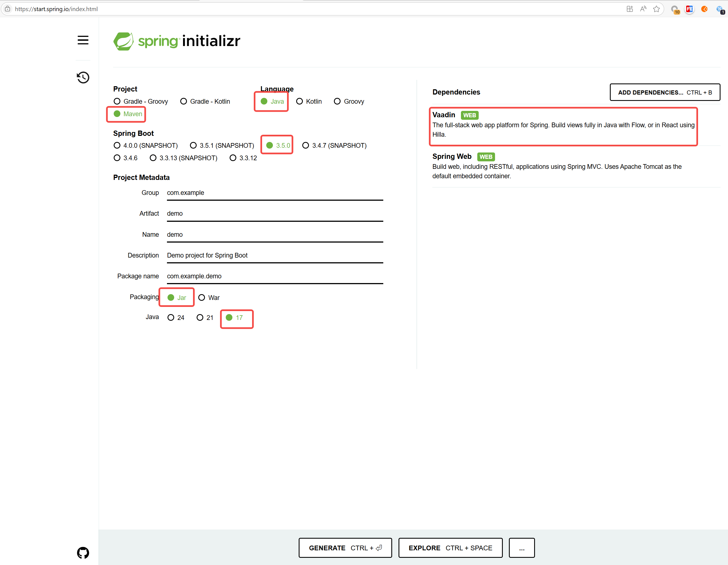Click the split screen icon in address bar

pos(630,9)
